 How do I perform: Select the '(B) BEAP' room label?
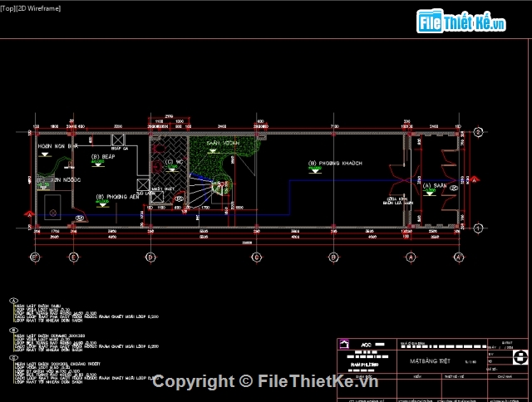(103, 157)
